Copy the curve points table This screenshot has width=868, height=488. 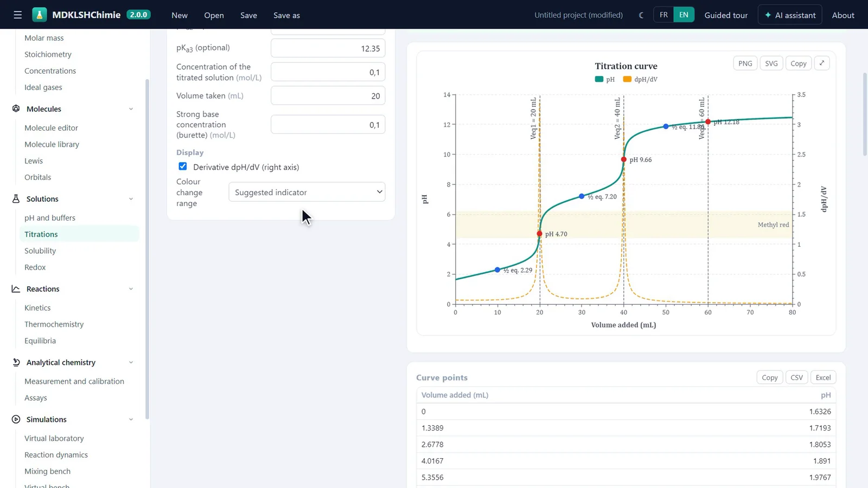pos(770,377)
